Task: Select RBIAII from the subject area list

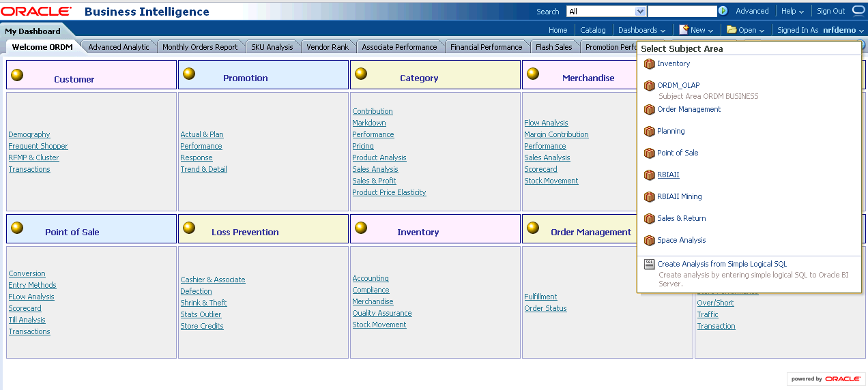Action: (668, 175)
